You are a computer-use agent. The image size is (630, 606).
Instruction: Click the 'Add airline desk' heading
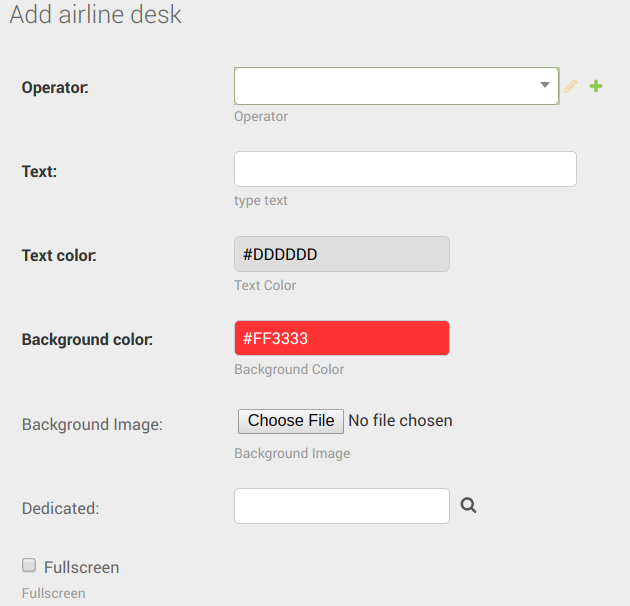[95, 16]
